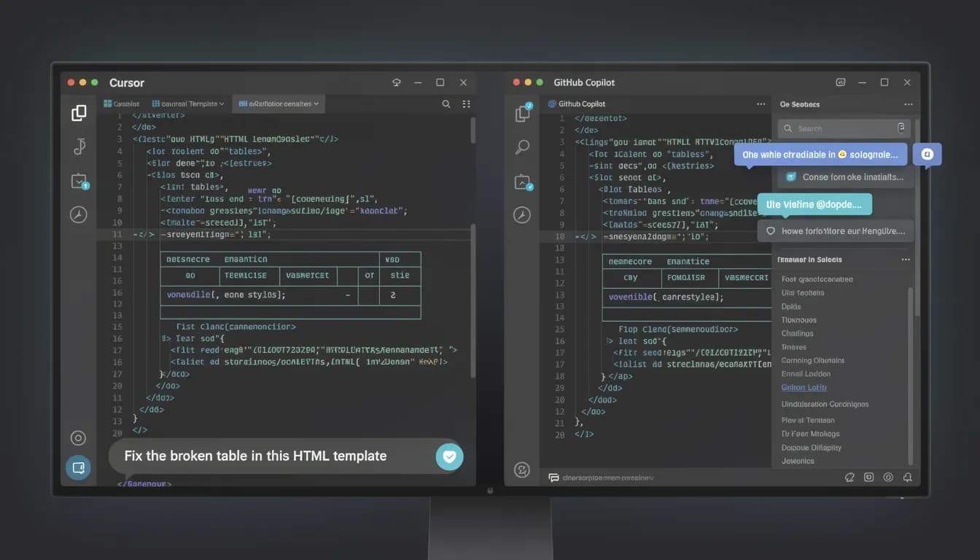The height and width of the screenshot is (560, 980).
Task: Click the round icon at GitHub Copilot sidebar bottom
Action: coord(522,470)
